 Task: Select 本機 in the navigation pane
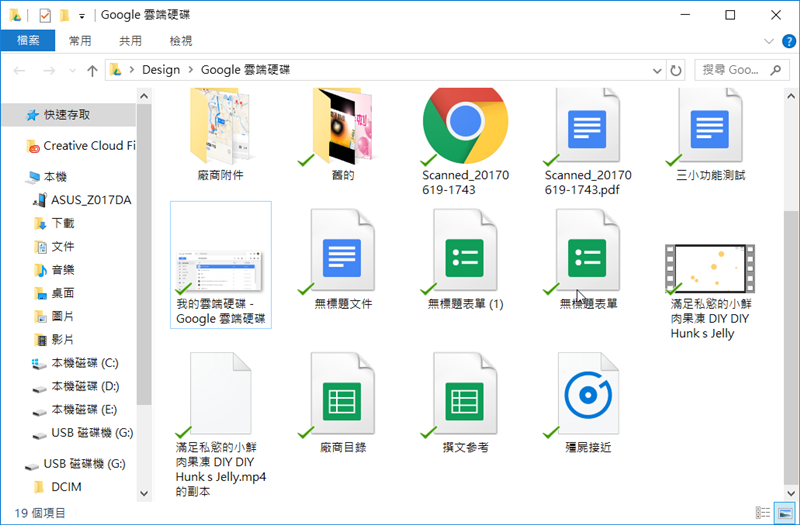click(x=48, y=177)
